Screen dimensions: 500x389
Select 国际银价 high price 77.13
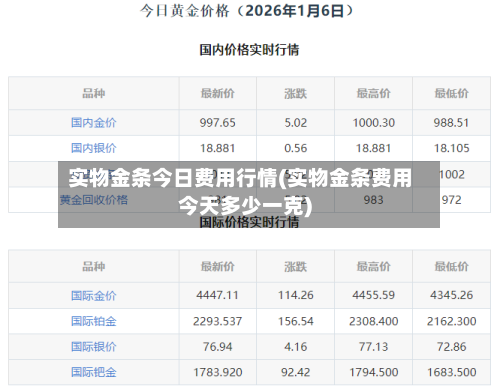tap(374, 347)
